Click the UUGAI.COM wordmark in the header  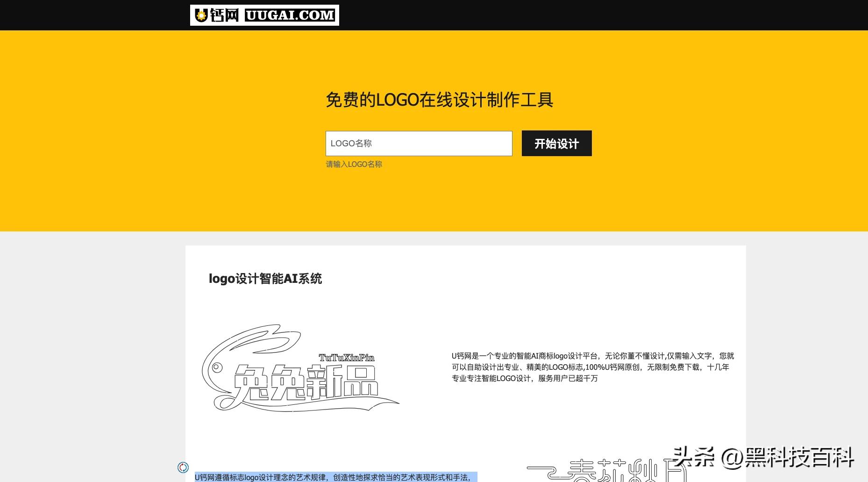tap(291, 14)
